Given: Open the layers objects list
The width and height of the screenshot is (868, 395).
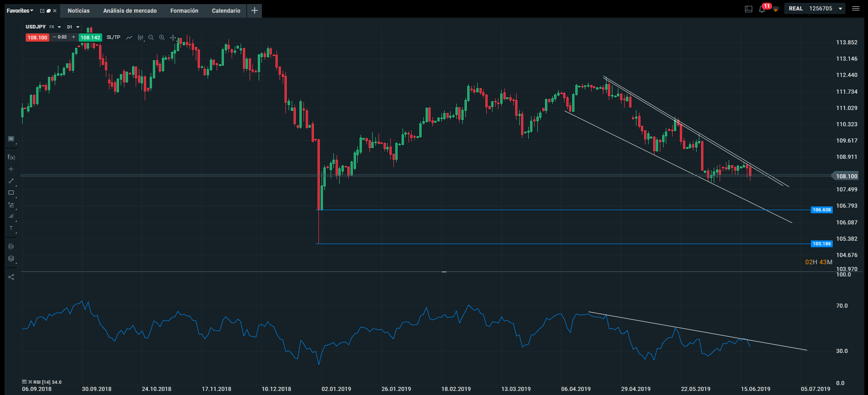Looking at the screenshot, I should (x=11, y=259).
